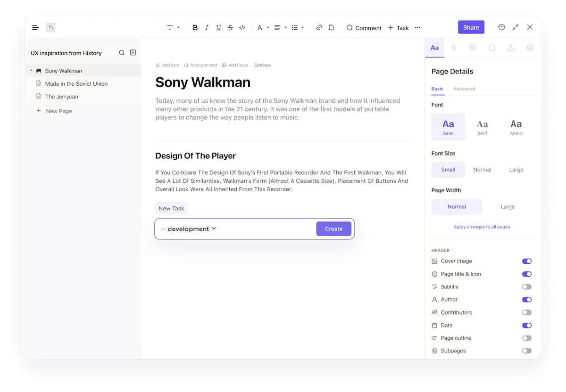Viewport: 566px width, 392px height.
Task: Select the Made in the Soviet Union page
Action: coord(76,83)
